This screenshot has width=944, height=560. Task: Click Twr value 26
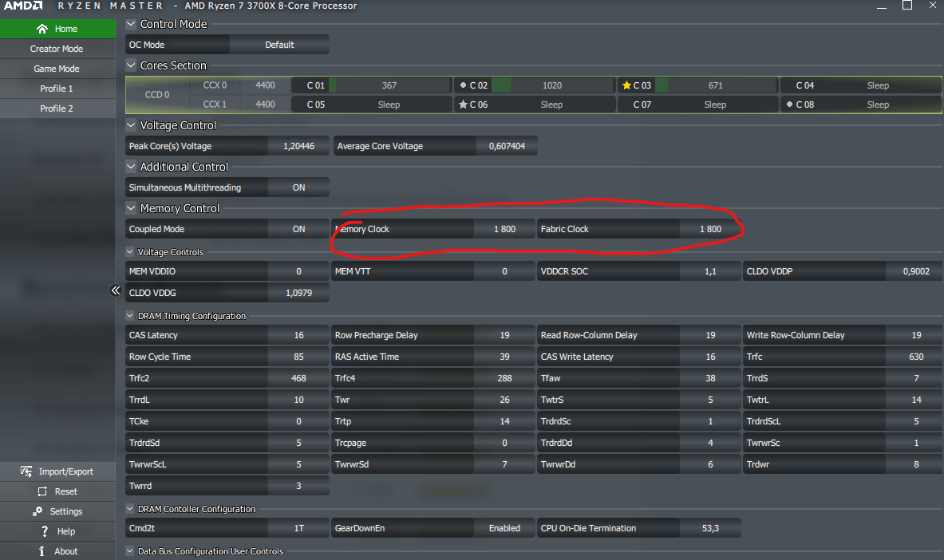504,400
